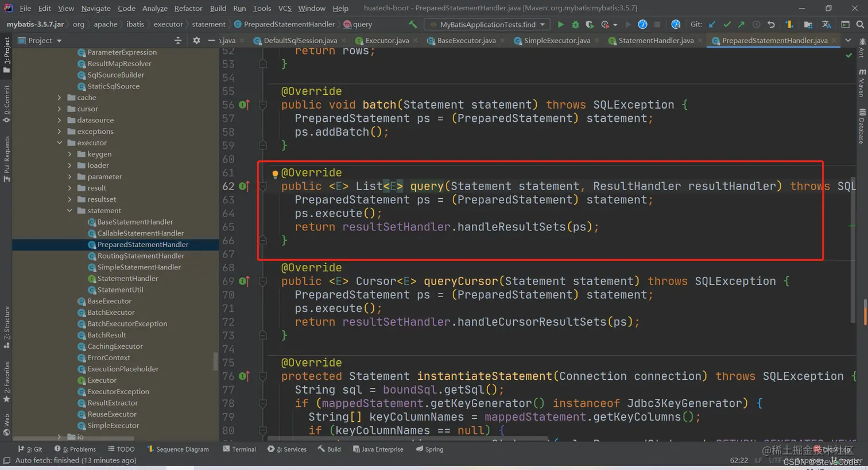Select BaseStatementHandler in the project tree
This screenshot has width=868, height=470.
click(135, 222)
